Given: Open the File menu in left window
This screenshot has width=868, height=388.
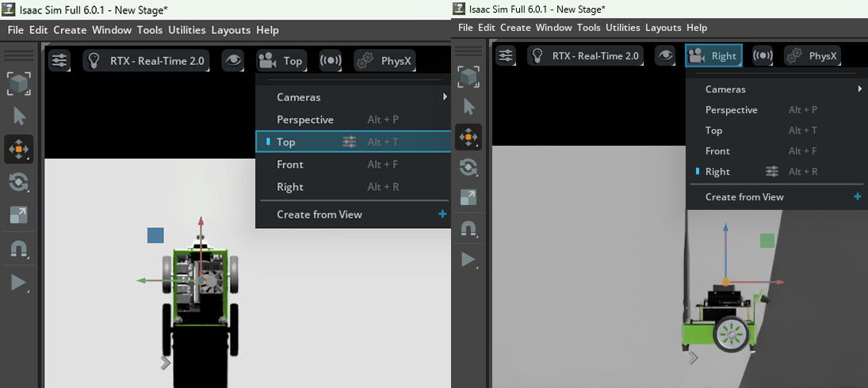Looking at the screenshot, I should coord(16,30).
